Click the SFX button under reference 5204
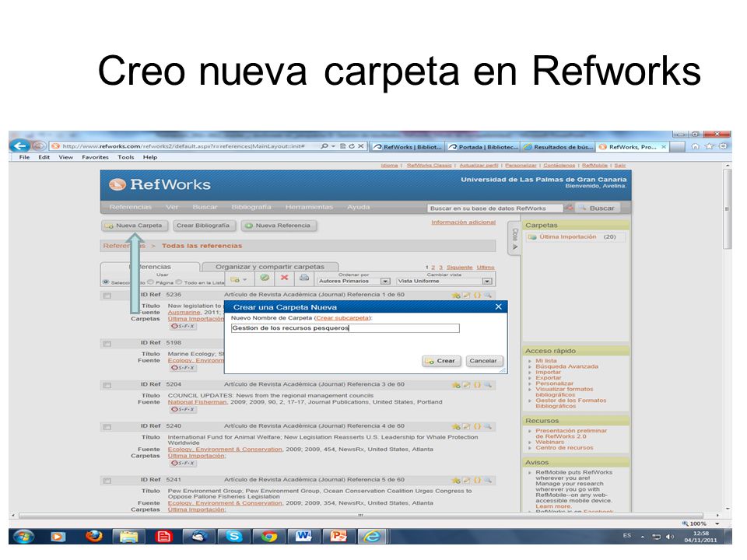Viewport: 747px width, 560px height. (183, 409)
